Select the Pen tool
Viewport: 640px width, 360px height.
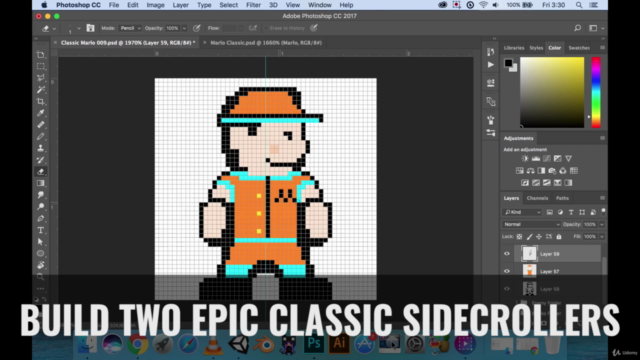click(40, 219)
